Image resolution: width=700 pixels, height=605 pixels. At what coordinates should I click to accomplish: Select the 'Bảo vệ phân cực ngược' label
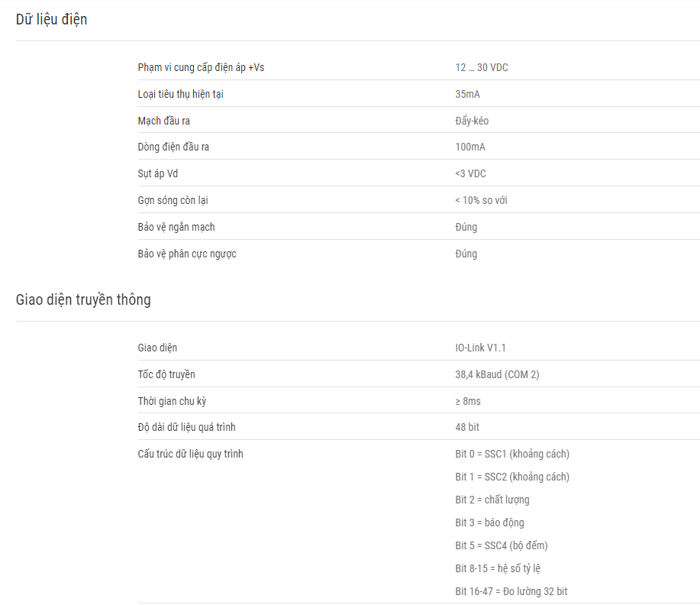(x=187, y=254)
